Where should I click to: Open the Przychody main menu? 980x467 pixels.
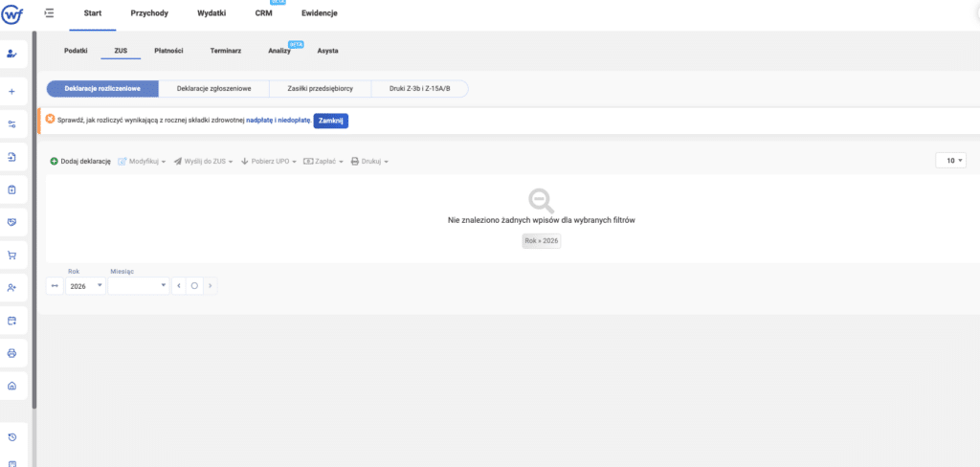click(149, 13)
